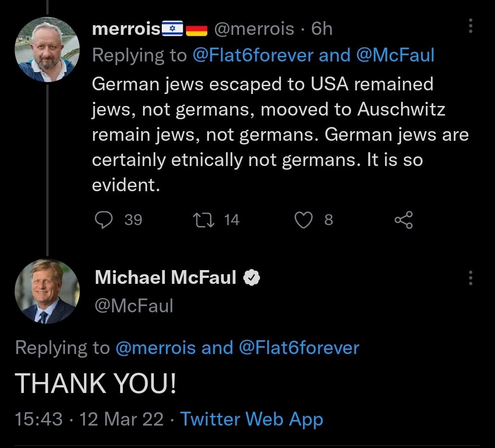Share the merrois tweet
495x448 pixels.
click(x=404, y=220)
